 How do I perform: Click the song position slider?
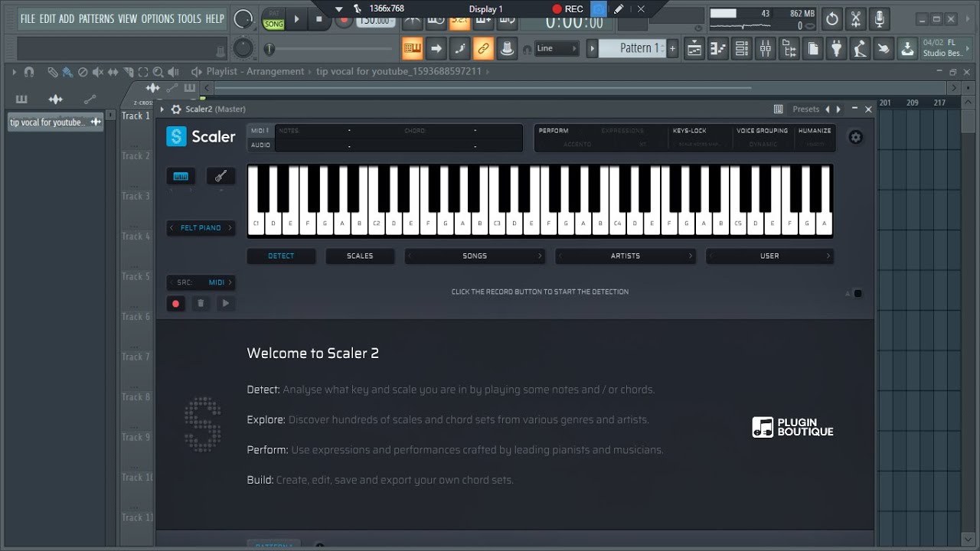coord(329,49)
